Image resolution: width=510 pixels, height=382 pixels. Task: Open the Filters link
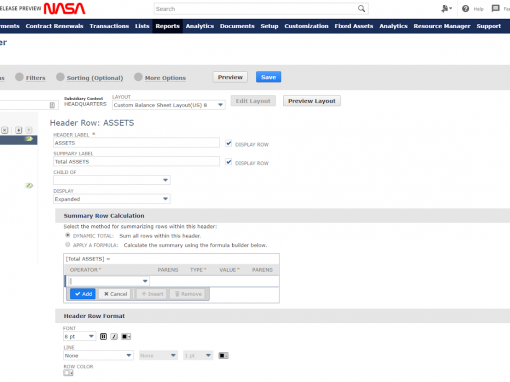(x=35, y=78)
